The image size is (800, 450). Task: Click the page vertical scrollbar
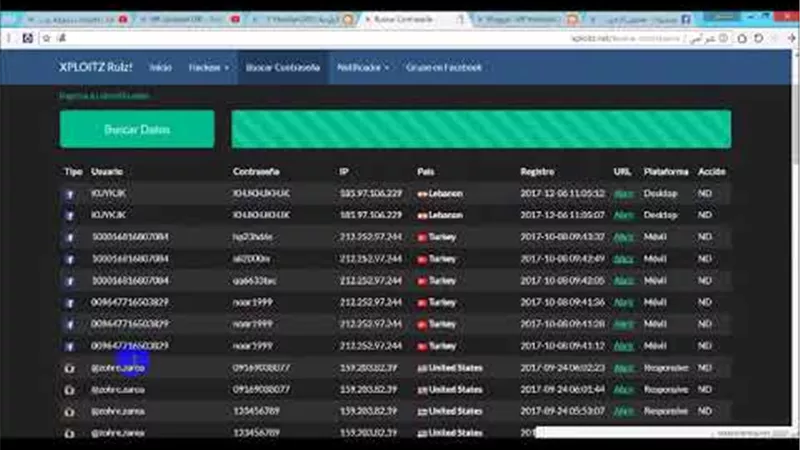tap(795, 237)
